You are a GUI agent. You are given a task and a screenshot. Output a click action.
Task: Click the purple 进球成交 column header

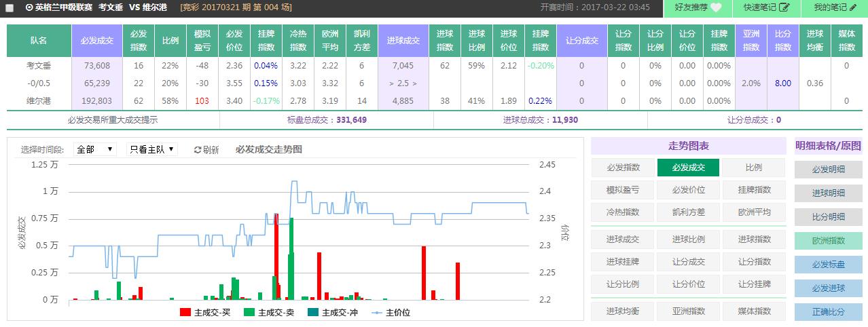click(x=403, y=41)
